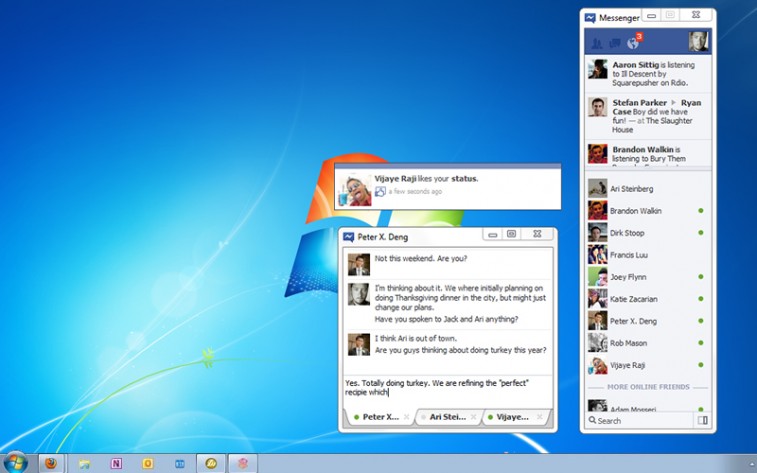Click Vijaye Raji like notification popup
The height and width of the screenshot is (473, 757).
[448, 185]
